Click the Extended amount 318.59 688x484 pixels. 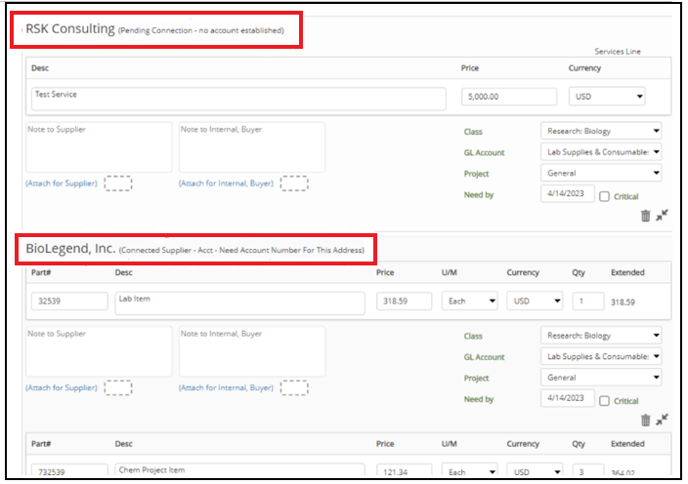(623, 302)
